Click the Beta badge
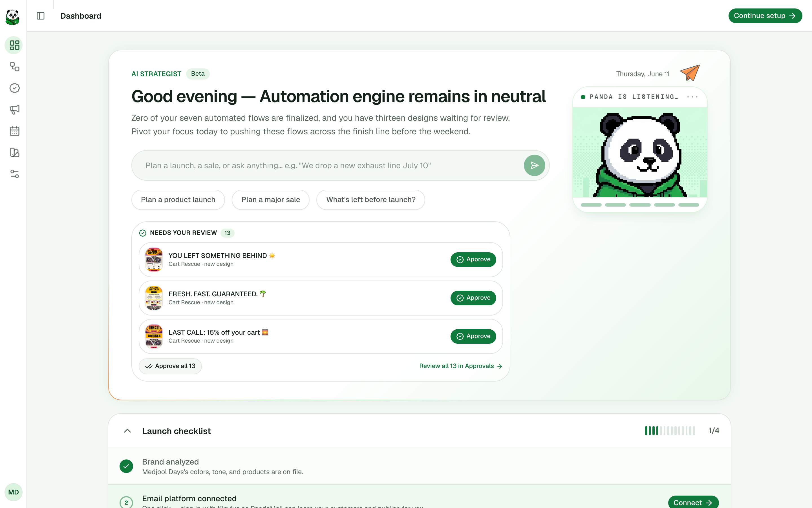 pyautogui.click(x=198, y=74)
